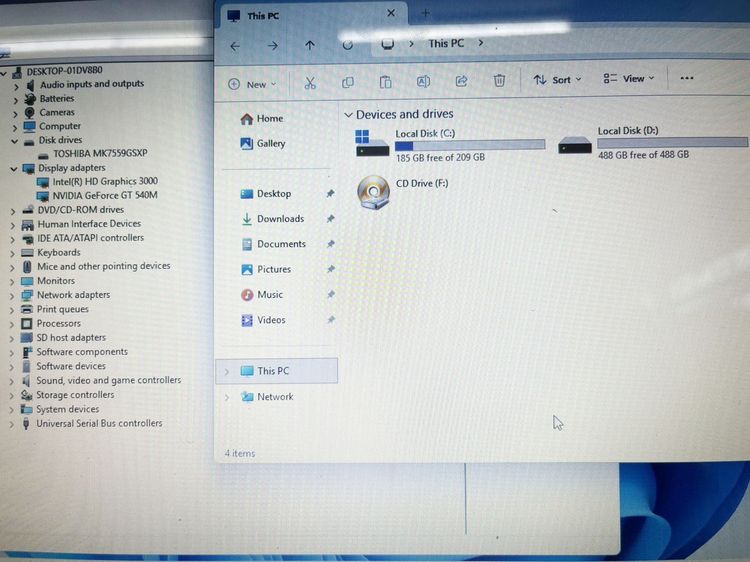Click the Copy icon in File Explorer toolbar

coord(348,83)
